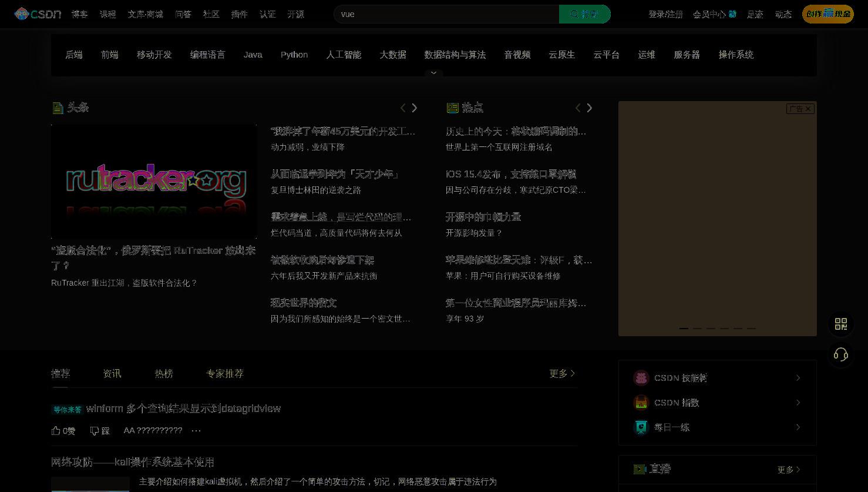Open the CSDN logo home link
Viewport: 868px width, 492px height.
(x=38, y=14)
